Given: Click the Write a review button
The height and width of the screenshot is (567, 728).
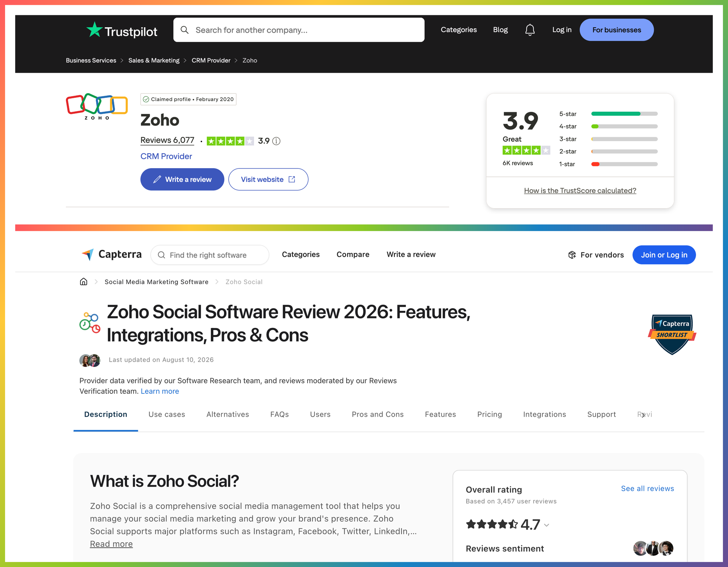Looking at the screenshot, I should [x=182, y=179].
